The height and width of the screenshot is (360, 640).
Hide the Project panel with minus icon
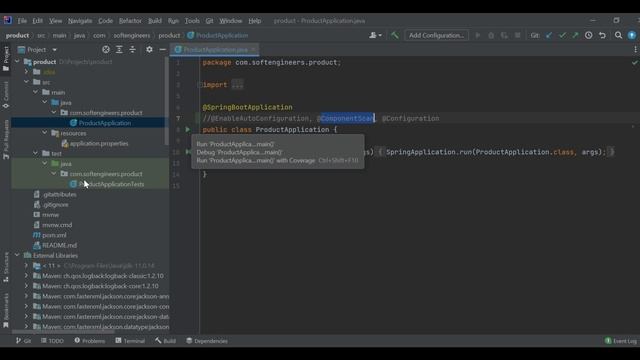tap(162, 50)
